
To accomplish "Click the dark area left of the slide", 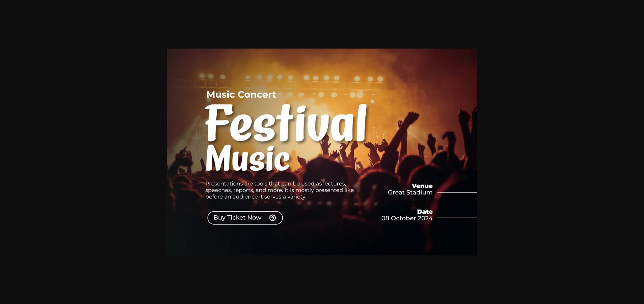I will [83, 152].
